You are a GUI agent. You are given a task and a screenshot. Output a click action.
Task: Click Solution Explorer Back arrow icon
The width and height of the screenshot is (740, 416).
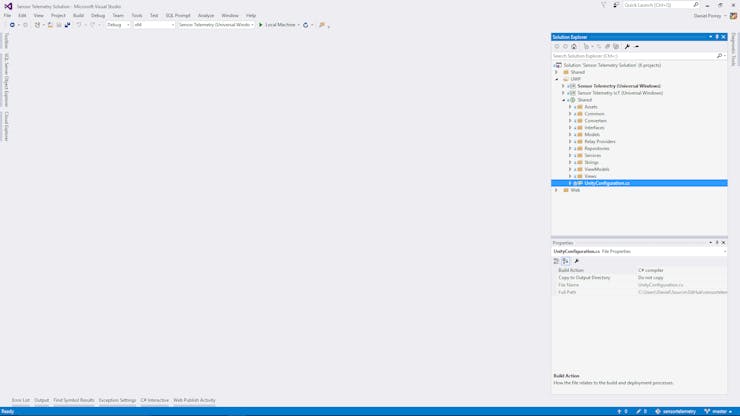click(x=557, y=47)
